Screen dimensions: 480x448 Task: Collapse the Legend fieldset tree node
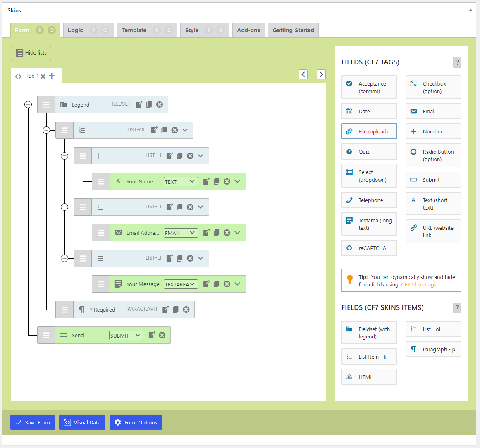point(28,105)
